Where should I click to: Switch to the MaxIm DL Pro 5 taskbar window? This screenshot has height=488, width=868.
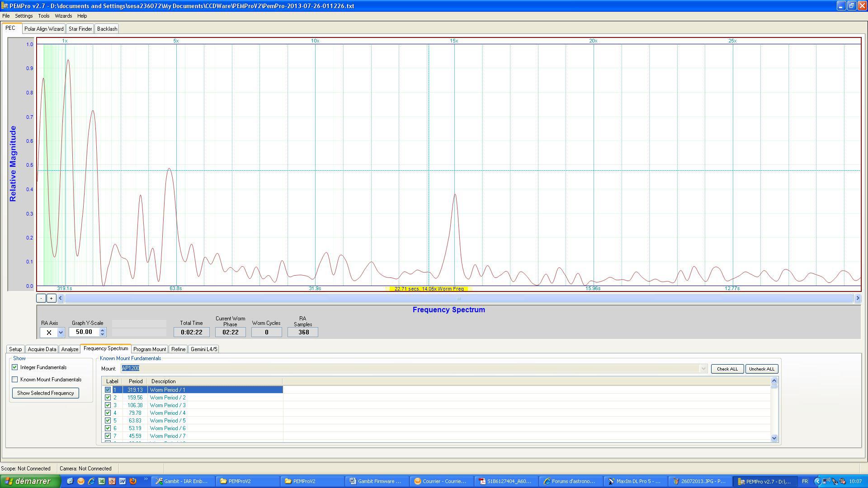(635, 481)
